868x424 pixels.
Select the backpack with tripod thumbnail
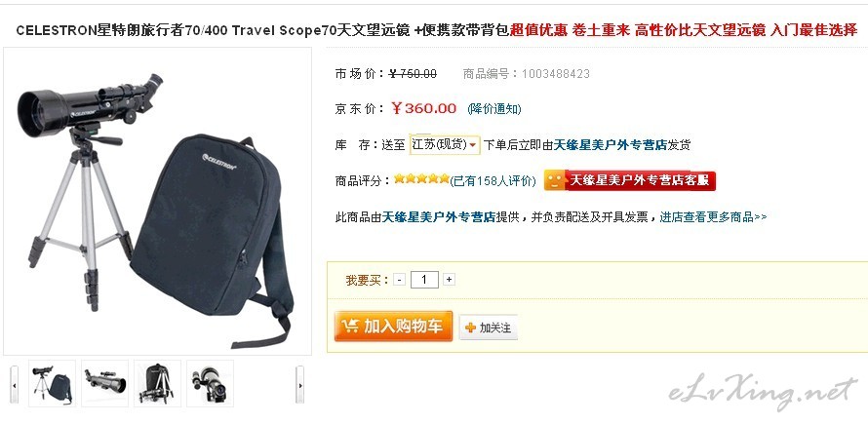(157, 384)
